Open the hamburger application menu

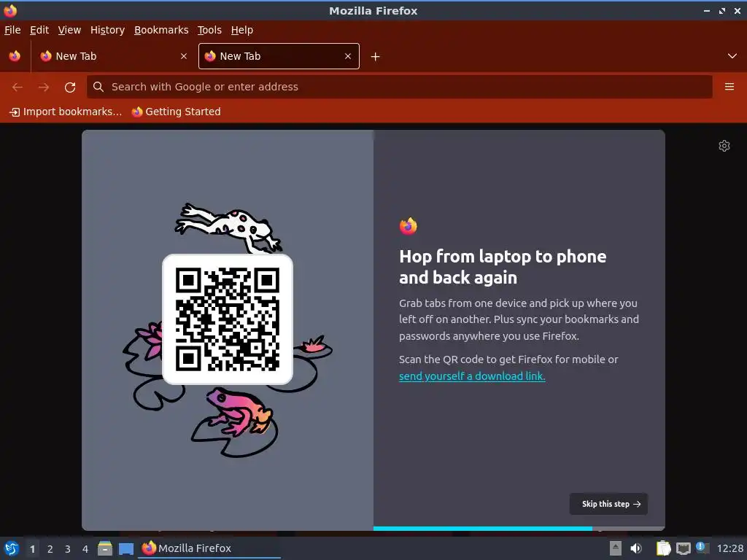[729, 87]
